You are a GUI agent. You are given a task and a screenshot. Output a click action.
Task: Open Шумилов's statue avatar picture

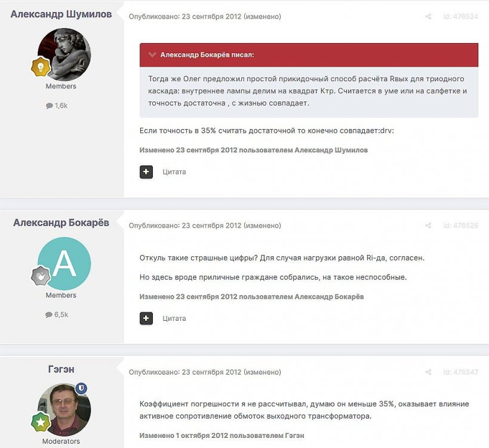tap(64, 54)
